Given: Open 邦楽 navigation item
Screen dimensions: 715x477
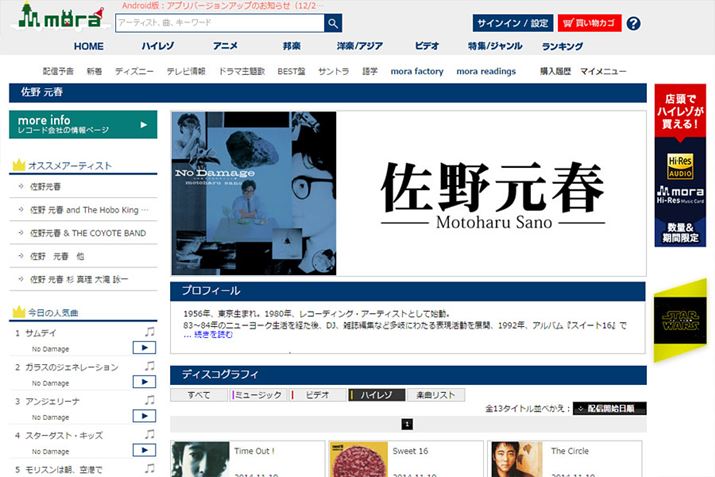Looking at the screenshot, I should [291, 46].
